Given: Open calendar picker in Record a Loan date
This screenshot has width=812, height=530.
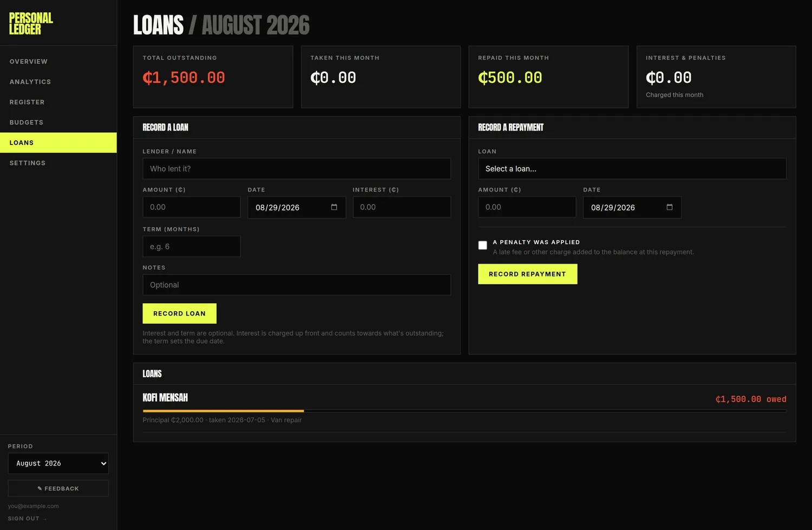Looking at the screenshot, I should [x=334, y=207].
